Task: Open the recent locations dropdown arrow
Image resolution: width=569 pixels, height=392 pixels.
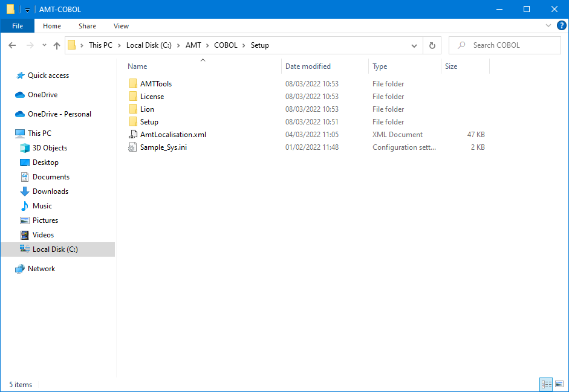Action: coord(44,45)
